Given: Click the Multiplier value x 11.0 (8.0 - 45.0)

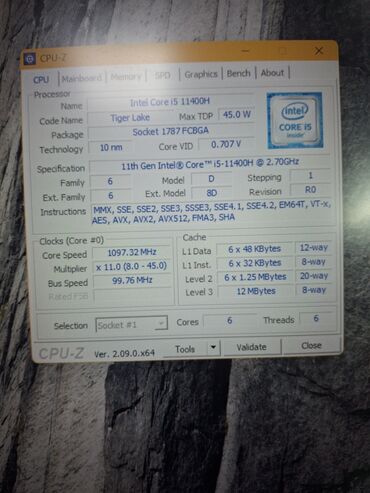Looking at the screenshot, I should 132,266.
